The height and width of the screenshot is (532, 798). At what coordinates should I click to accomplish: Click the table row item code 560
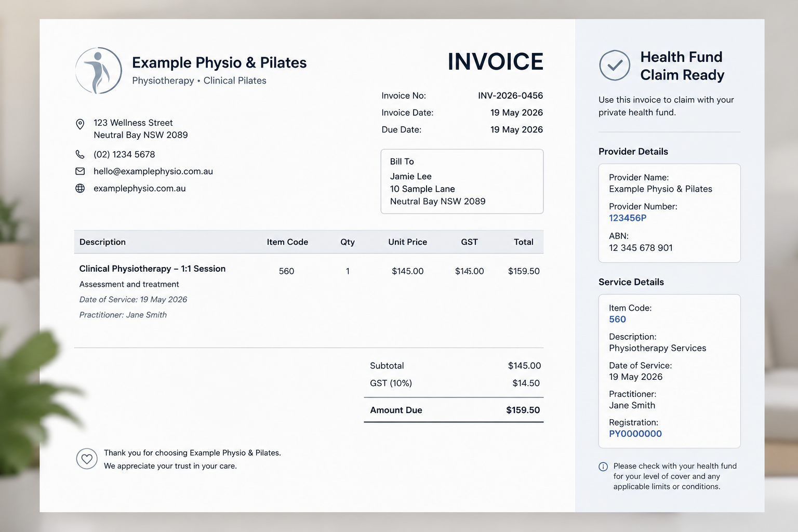click(286, 271)
